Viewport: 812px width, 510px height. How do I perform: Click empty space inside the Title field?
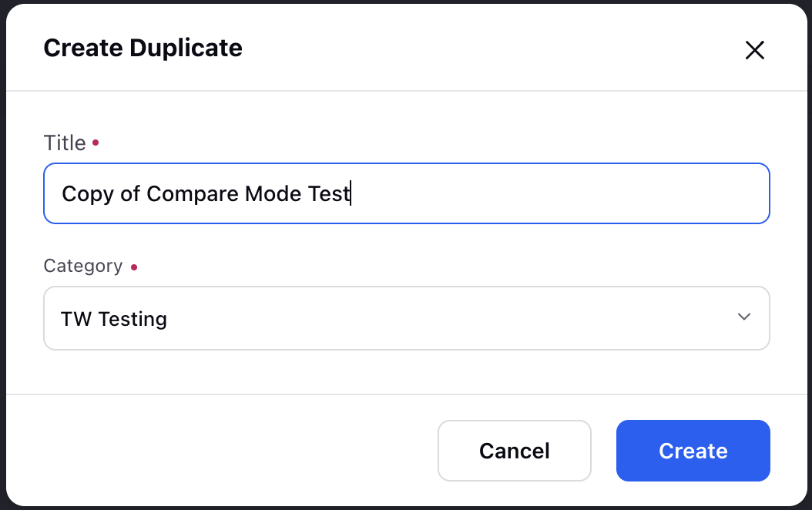(x=559, y=193)
